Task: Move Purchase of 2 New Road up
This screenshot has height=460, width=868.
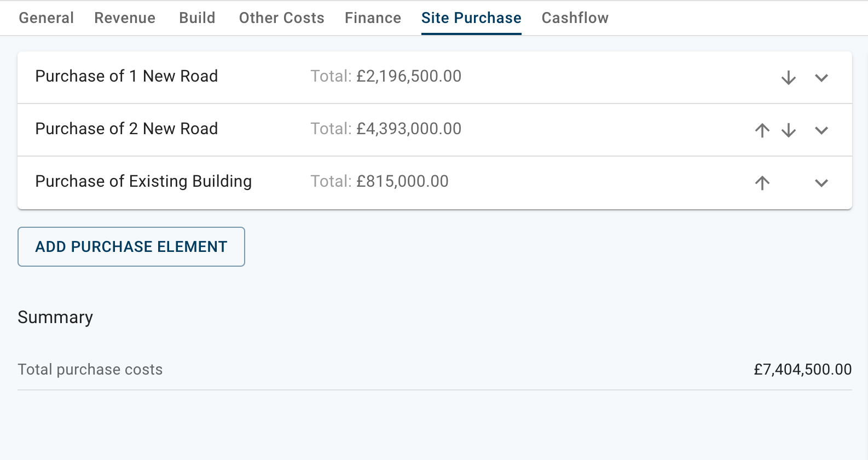Action: (x=762, y=130)
